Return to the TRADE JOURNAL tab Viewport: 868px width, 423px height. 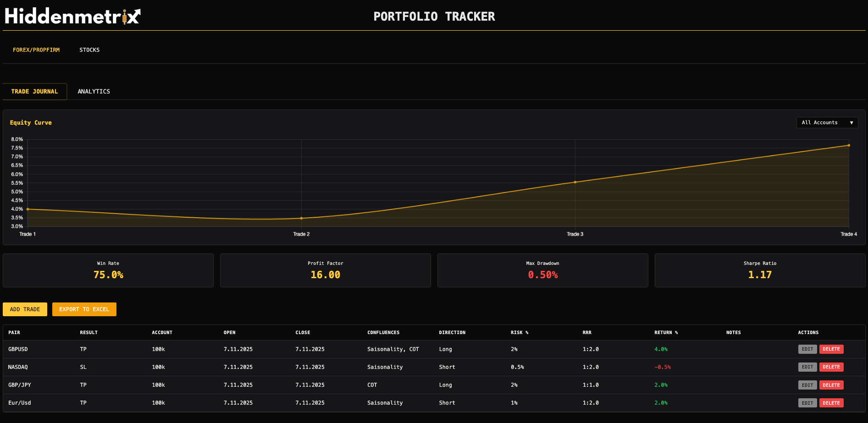coord(35,91)
